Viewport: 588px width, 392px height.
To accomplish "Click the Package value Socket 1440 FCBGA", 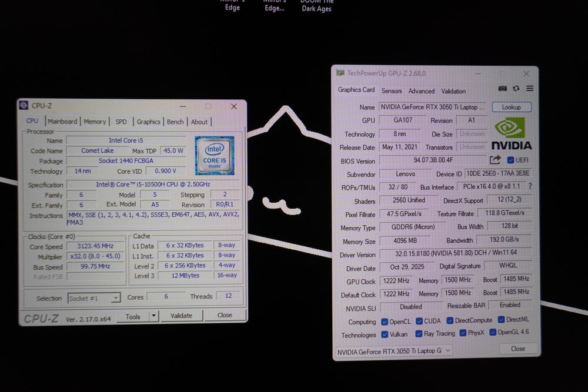I will click(126, 160).
